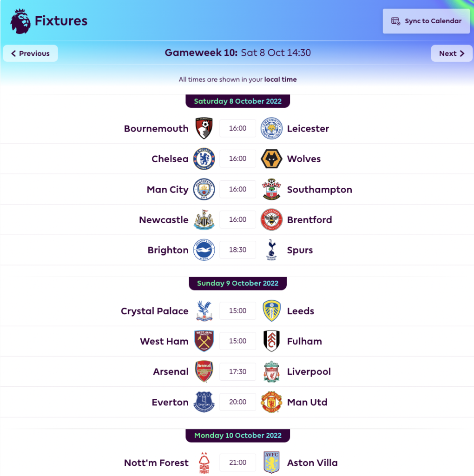Click the Aston Villa AVFC badge

pos(271,463)
